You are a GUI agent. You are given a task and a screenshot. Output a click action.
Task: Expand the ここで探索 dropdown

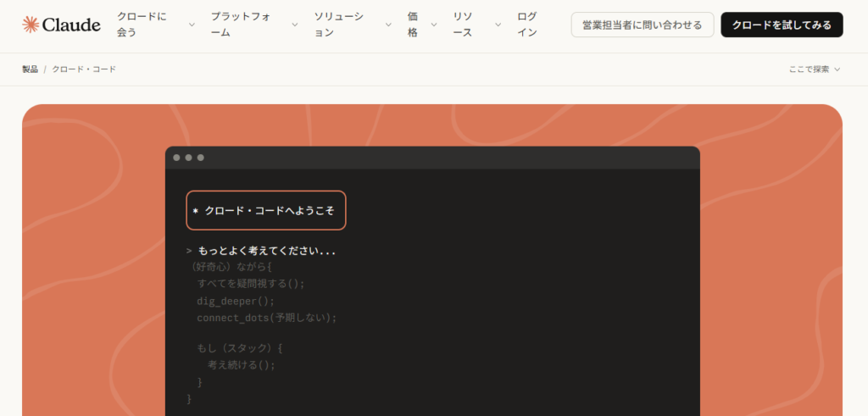click(814, 69)
